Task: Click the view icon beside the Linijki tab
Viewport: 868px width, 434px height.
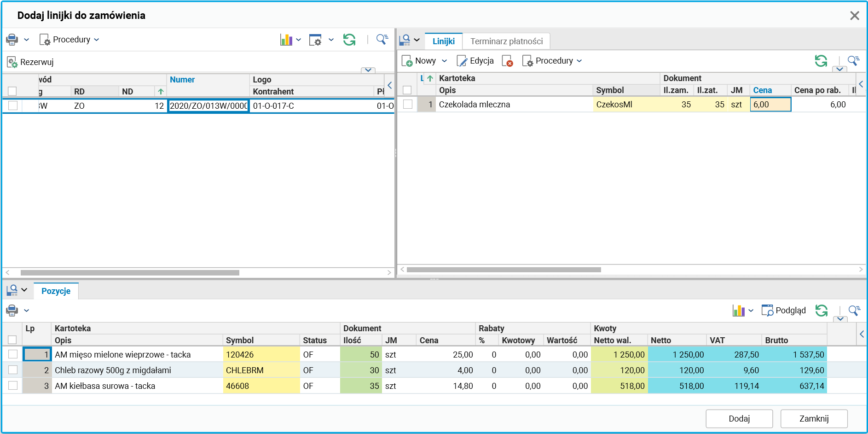Action: 405,41
